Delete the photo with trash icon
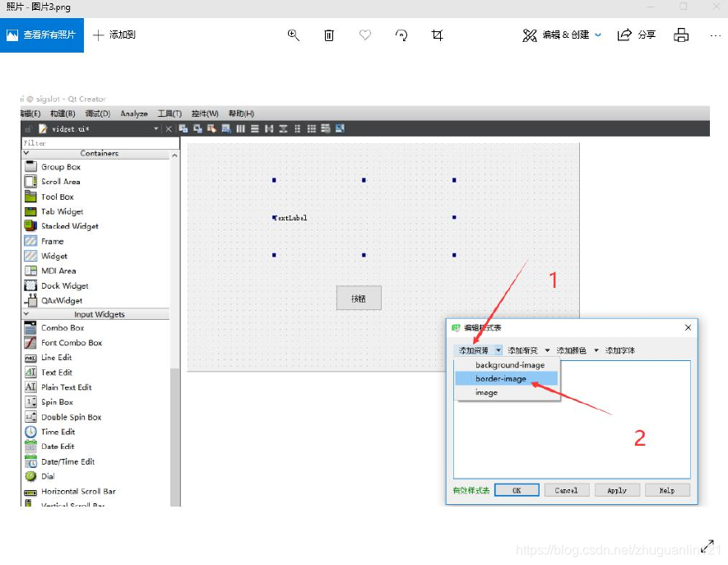This screenshot has width=728, height=565. (329, 35)
